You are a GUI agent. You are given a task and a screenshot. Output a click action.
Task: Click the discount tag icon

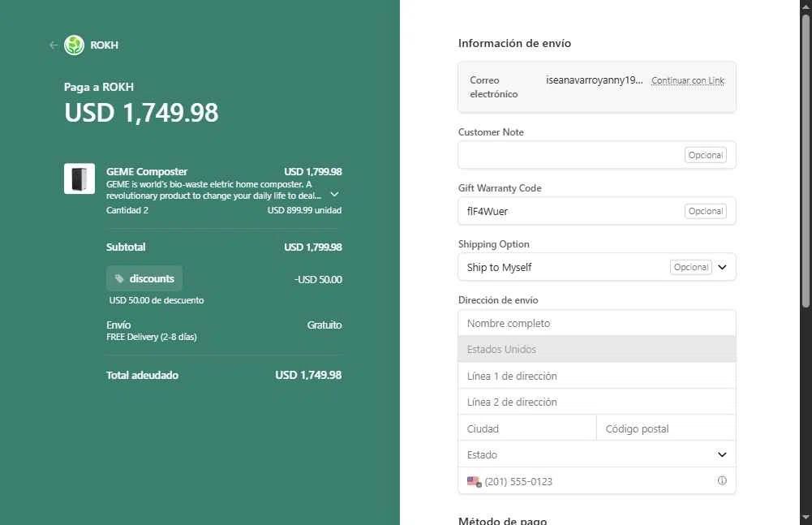tap(119, 279)
